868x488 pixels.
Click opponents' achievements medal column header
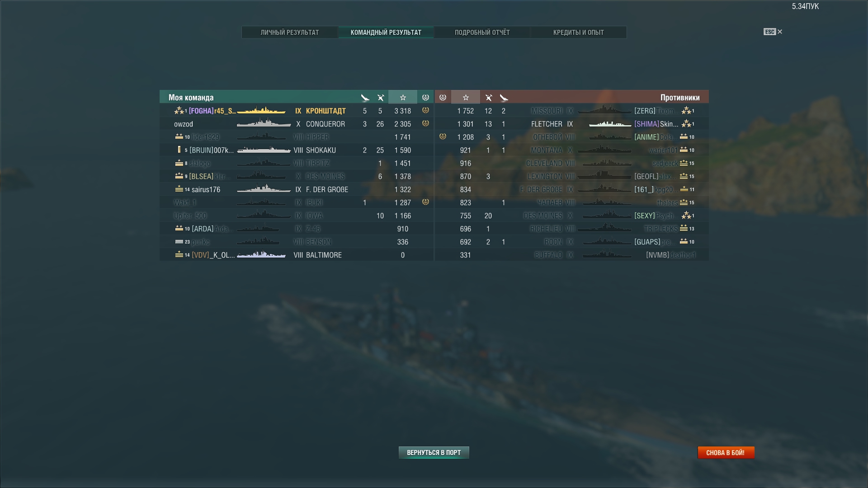[x=443, y=97]
